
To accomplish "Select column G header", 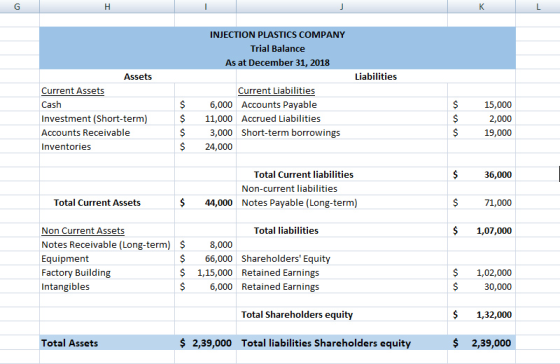I will (x=17, y=6).
